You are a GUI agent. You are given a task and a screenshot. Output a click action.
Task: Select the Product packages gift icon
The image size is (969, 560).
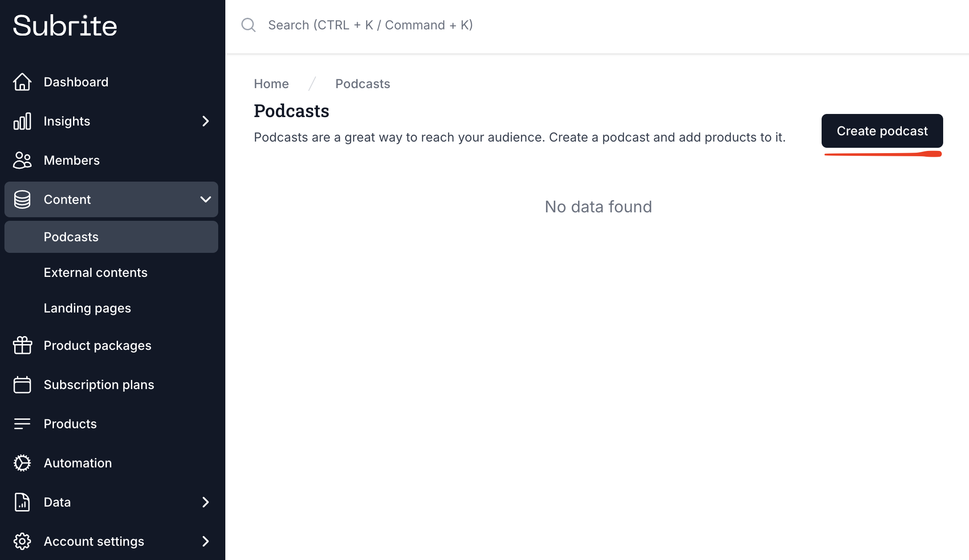[x=22, y=345]
